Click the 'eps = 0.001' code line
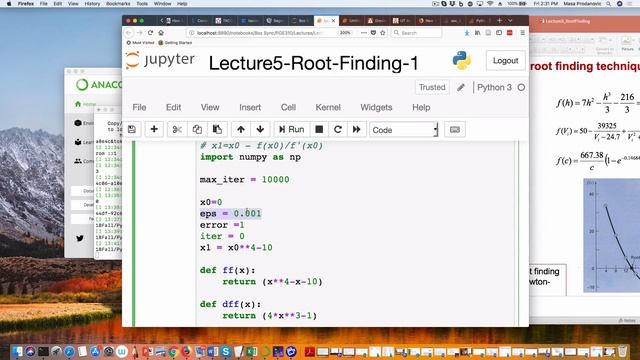 pos(230,213)
